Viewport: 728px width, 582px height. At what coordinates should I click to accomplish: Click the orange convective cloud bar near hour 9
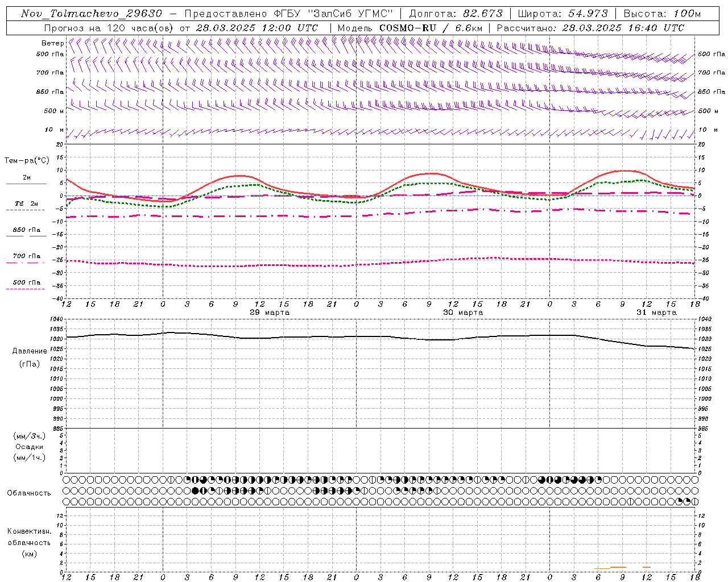pos(618,567)
